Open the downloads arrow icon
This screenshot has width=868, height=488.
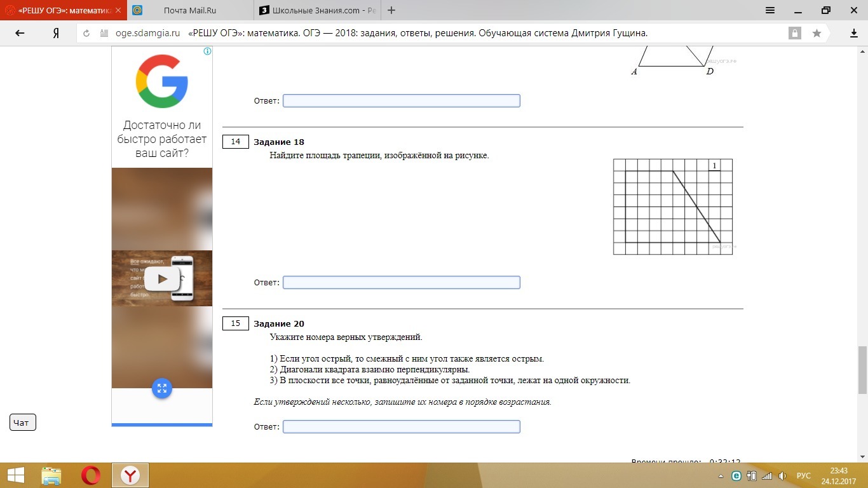pos(854,34)
